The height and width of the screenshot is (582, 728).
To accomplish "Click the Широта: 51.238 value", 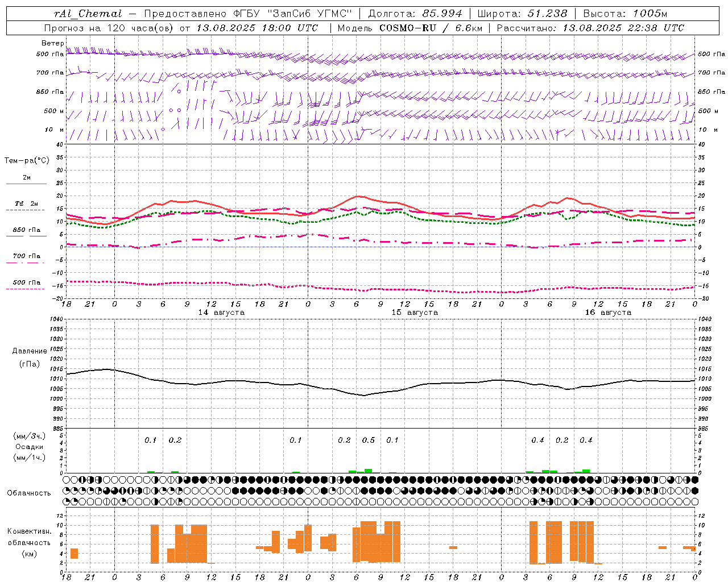I will (522, 14).
